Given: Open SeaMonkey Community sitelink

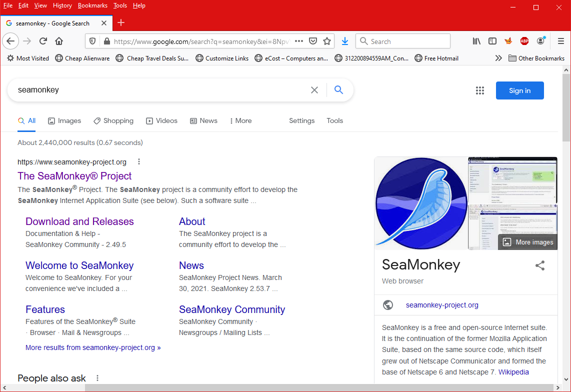Looking at the screenshot, I should click(232, 309).
